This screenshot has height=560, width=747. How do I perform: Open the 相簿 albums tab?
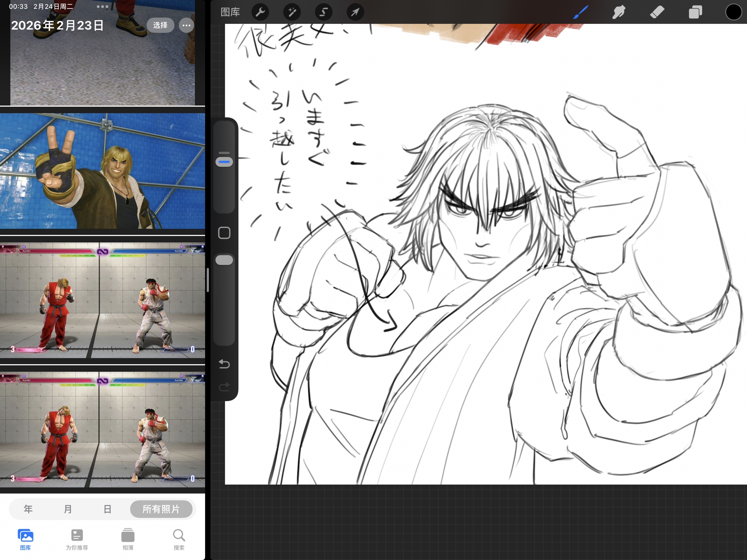point(128,539)
